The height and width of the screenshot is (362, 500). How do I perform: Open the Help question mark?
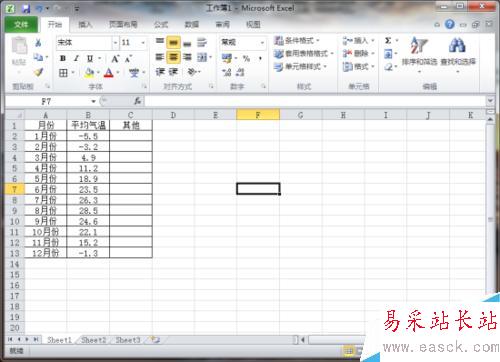click(x=450, y=24)
